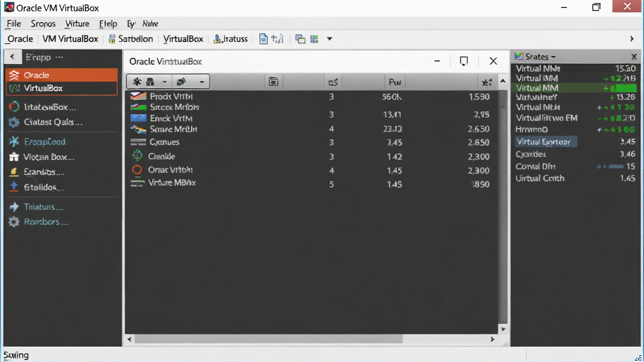Click the snowflake icon beside ErapCood

pyautogui.click(x=14, y=141)
